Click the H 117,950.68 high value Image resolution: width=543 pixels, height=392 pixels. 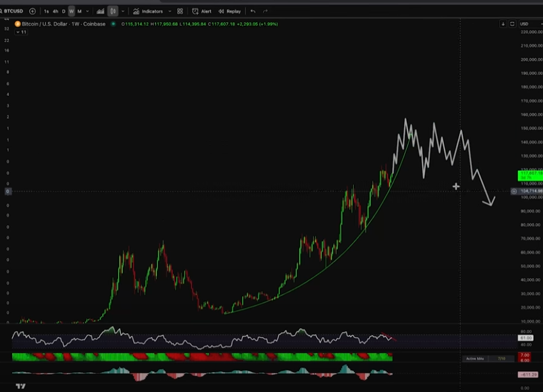164,24
